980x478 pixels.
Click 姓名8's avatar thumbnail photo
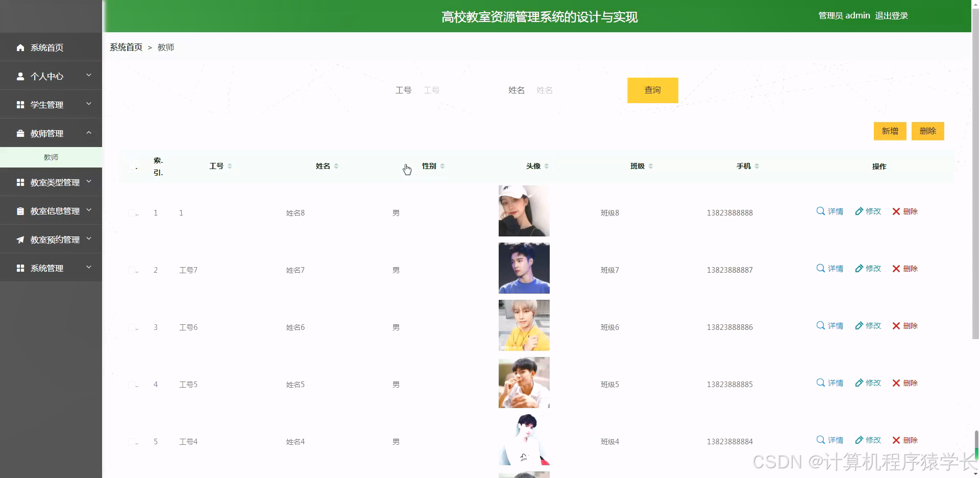(524, 210)
